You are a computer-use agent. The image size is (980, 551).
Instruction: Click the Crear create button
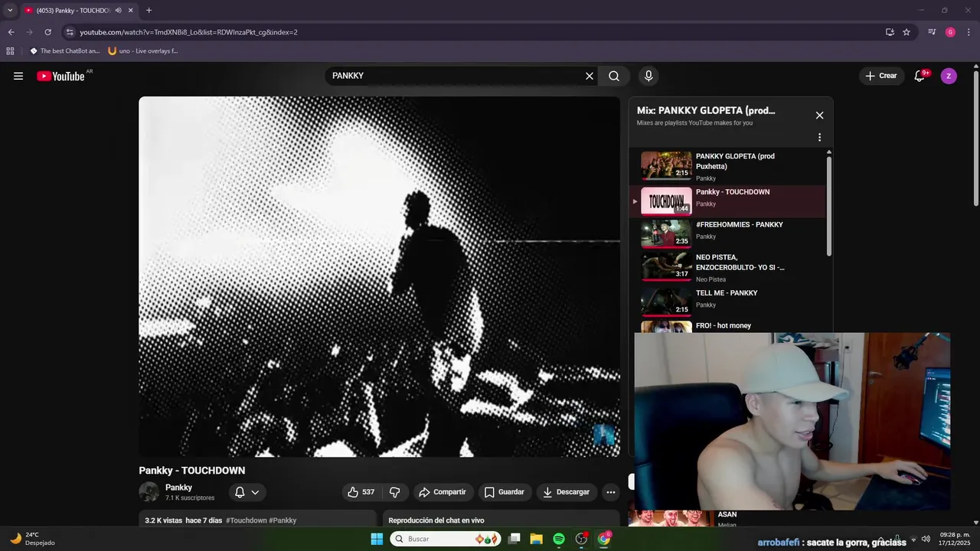tap(881, 76)
